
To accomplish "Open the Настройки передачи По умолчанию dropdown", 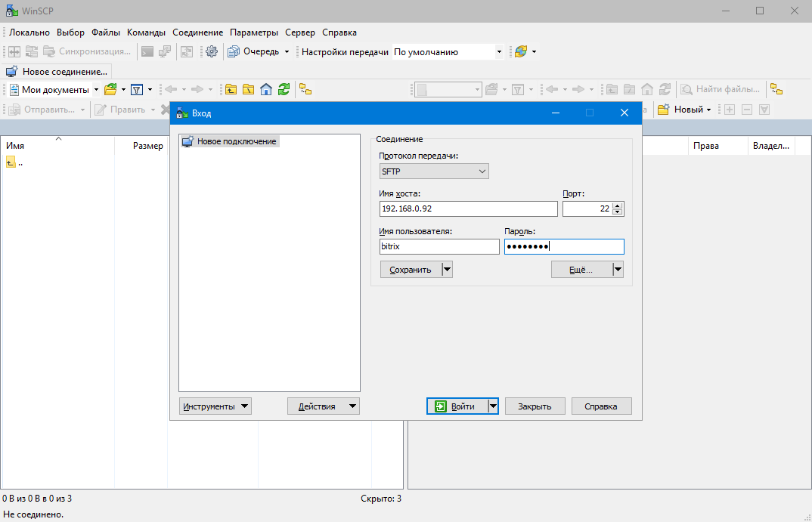I will (497, 51).
